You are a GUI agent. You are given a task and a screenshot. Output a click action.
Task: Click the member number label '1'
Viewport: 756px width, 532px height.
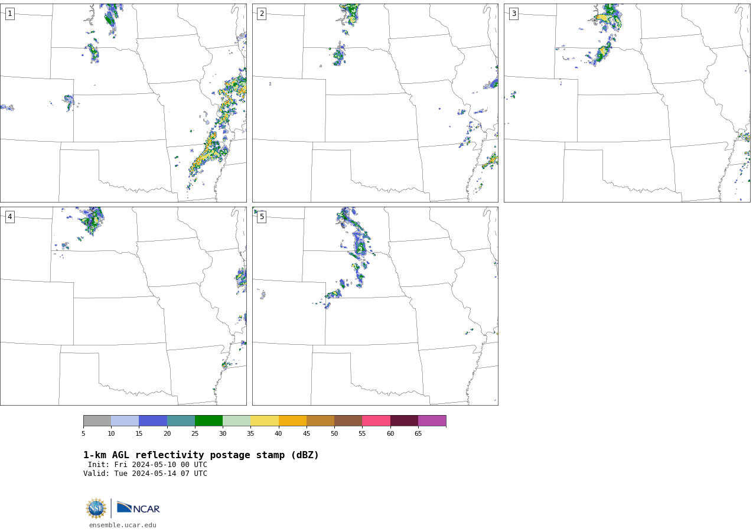9,14
